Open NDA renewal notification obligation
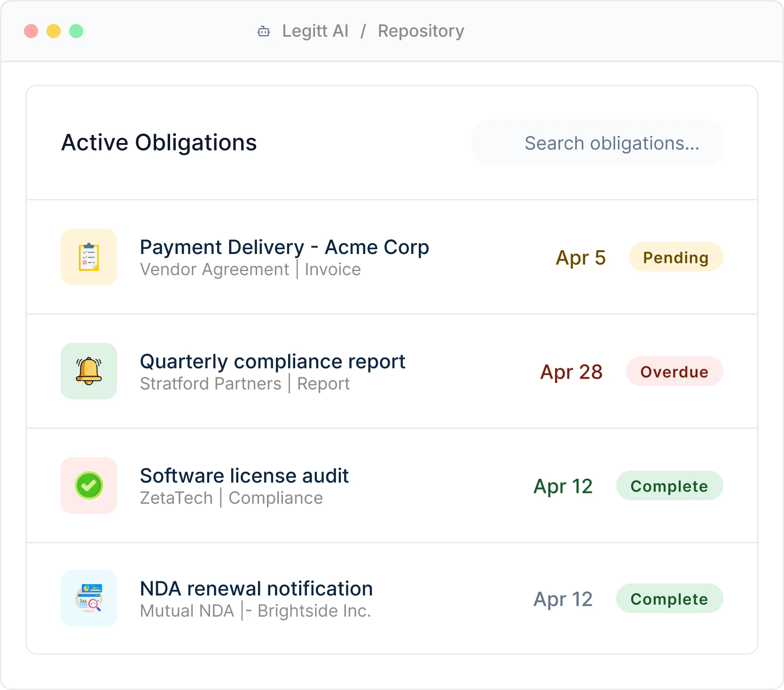This screenshot has height=690, width=784. pos(256,589)
